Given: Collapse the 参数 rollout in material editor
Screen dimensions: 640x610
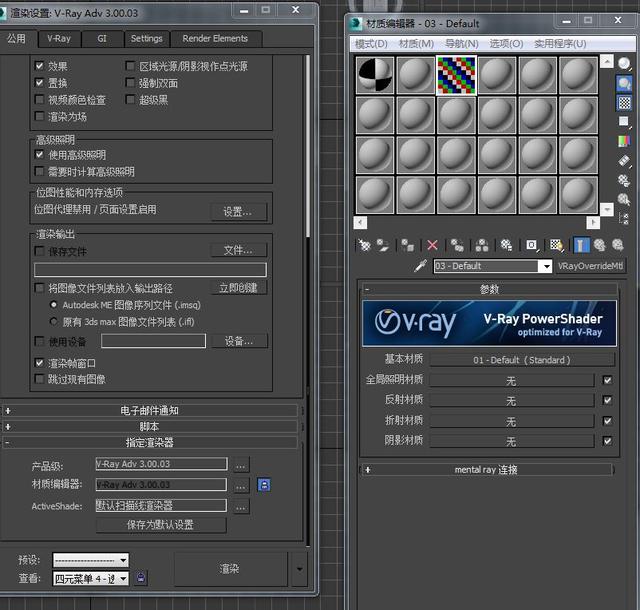Looking at the screenshot, I should coord(489,289).
